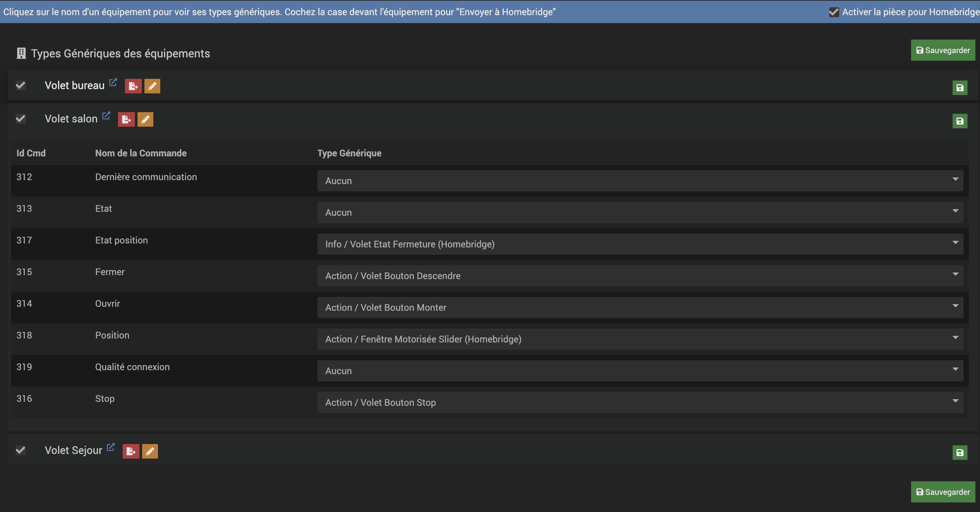This screenshot has width=980, height=512.
Task: Uncheck the Volet bureau checkbox
Action: (x=20, y=85)
